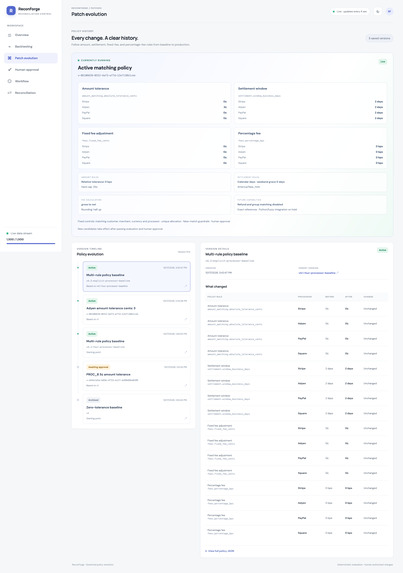Select the Zero-tolerance baseline version
The image size is (403, 573).
coord(137,409)
